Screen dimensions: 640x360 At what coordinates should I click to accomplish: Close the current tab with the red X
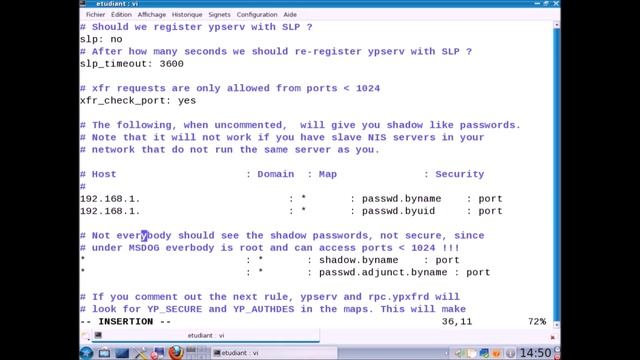tap(552, 337)
